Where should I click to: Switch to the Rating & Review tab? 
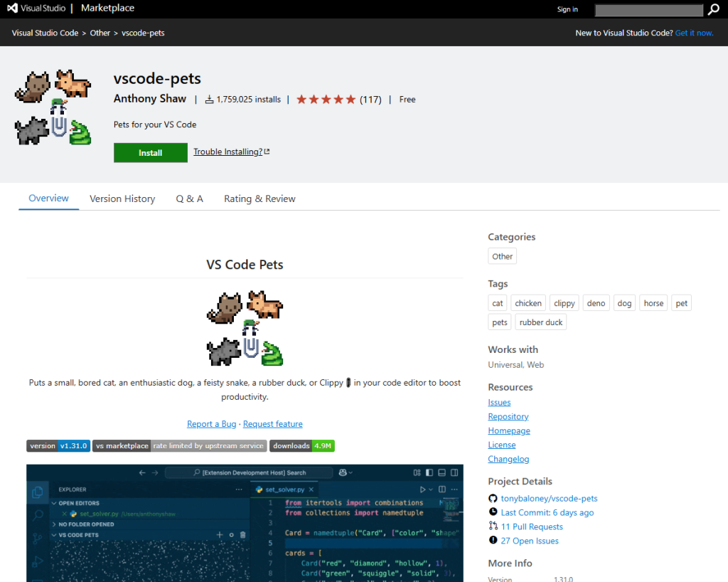[259, 199]
